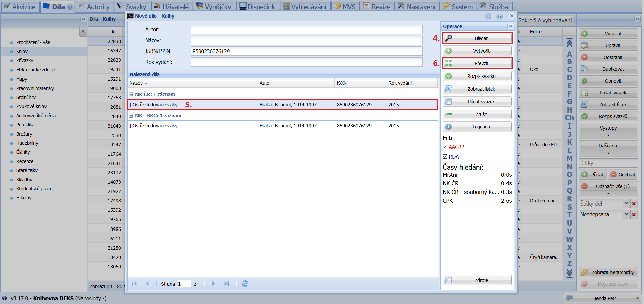
Task: Open the Svazky tab
Action: 132,7
